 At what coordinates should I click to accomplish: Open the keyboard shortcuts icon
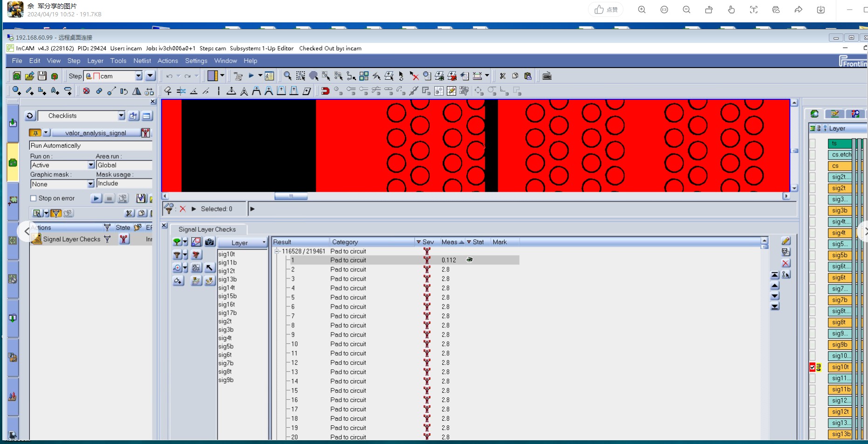point(547,76)
